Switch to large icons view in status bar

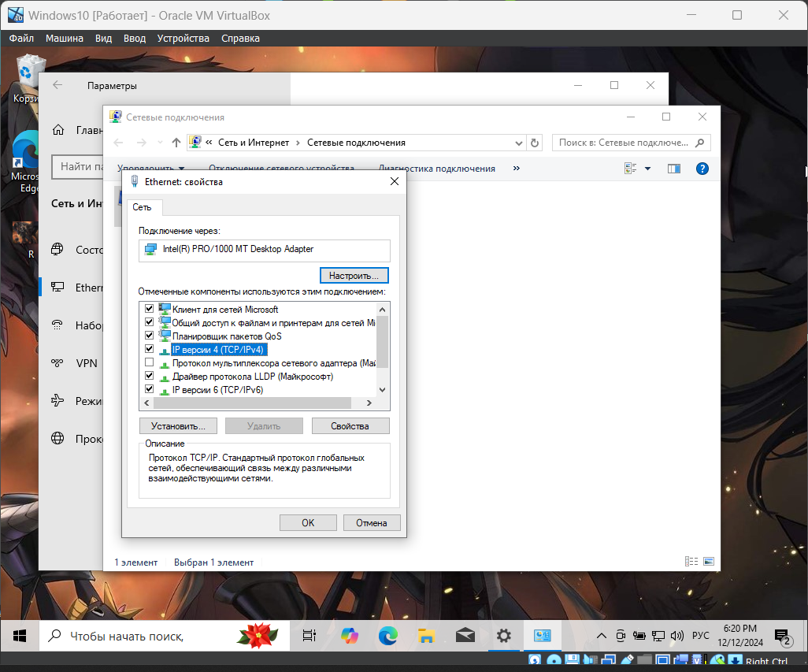(709, 561)
